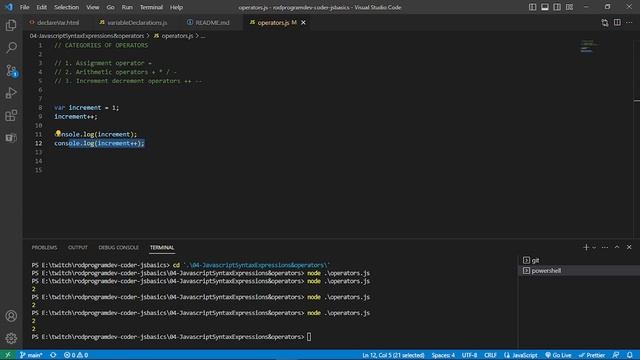Open the File menu
The width and height of the screenshot is (640, 360).
[24, 7]
